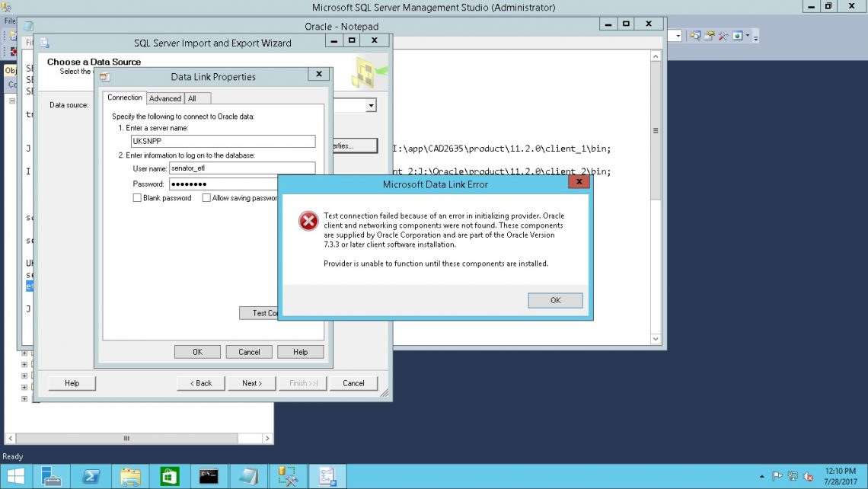Click the crossed-tools icon in the SSMS toolbar
Viewport: 868px width, 489px height.
point(722,35)
